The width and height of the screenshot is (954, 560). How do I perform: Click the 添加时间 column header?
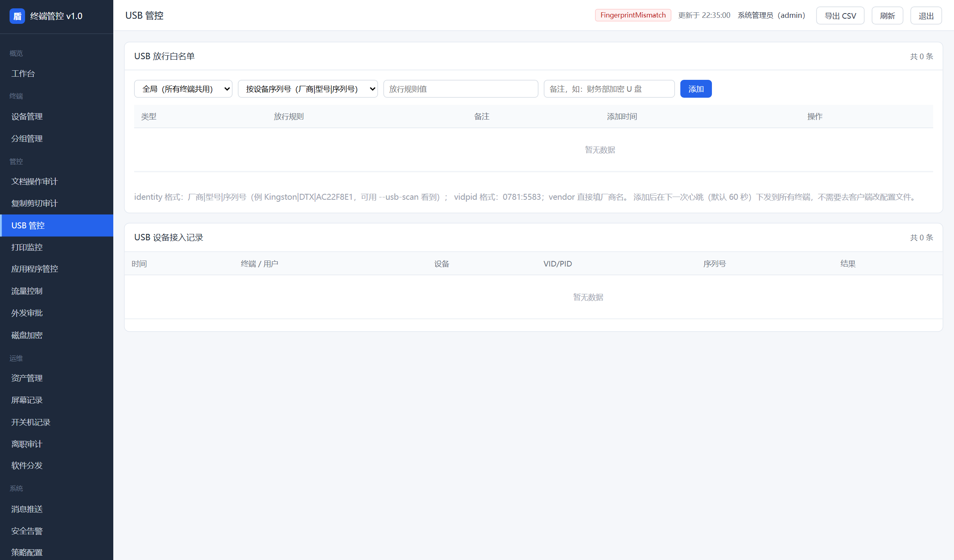622,116
